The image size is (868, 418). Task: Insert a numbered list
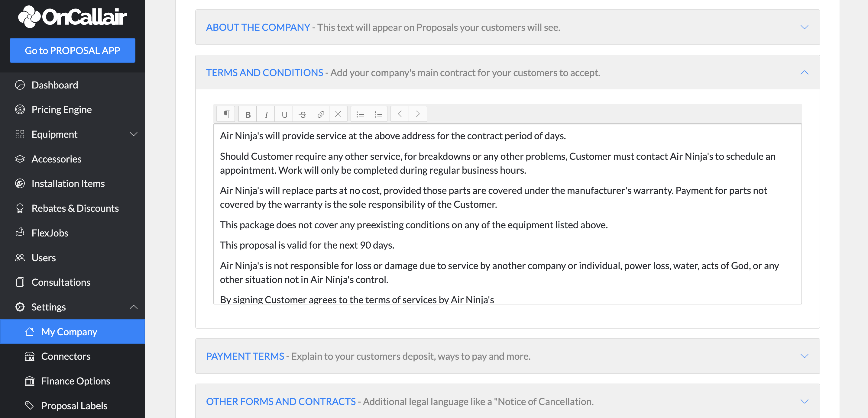click(x=378, y=114)
